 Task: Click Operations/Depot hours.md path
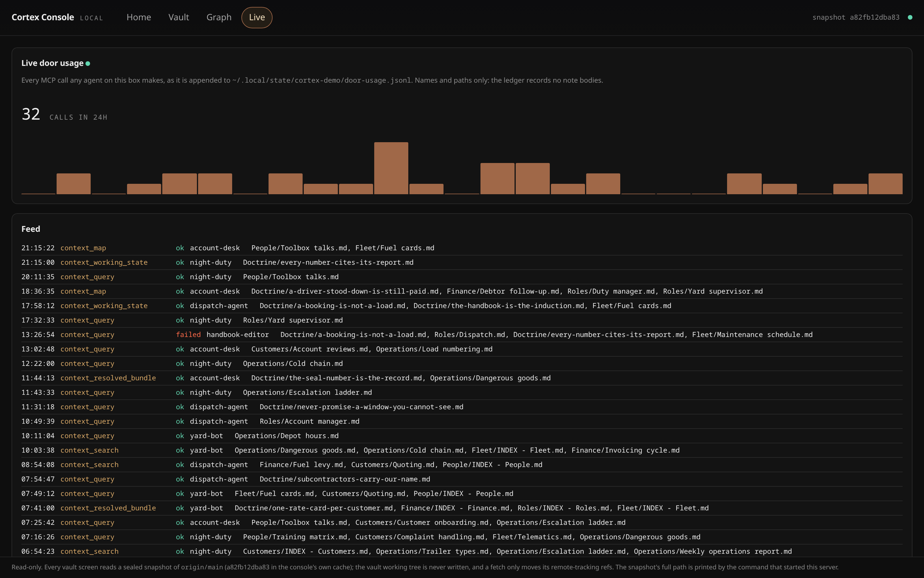coord(287,436)
